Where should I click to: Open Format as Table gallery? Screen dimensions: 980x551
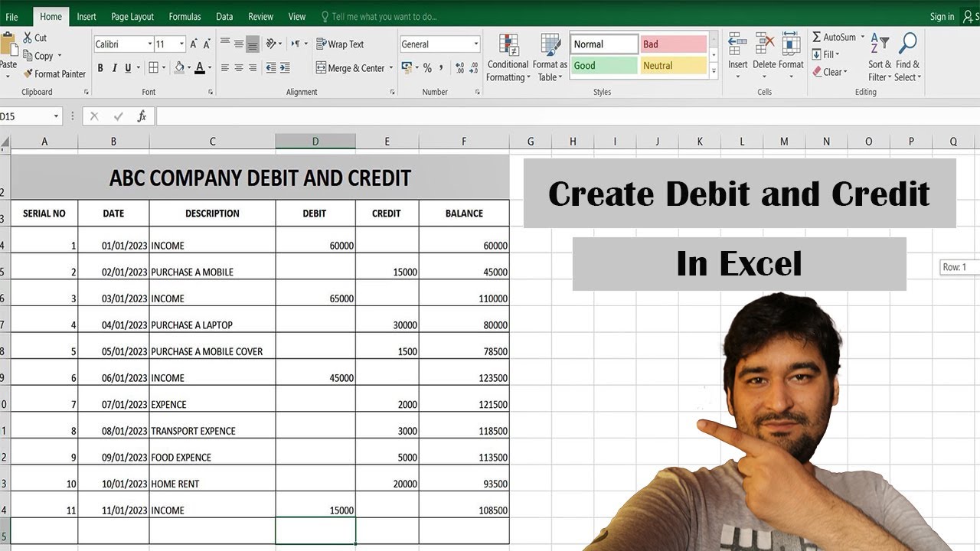pos(550,57)
